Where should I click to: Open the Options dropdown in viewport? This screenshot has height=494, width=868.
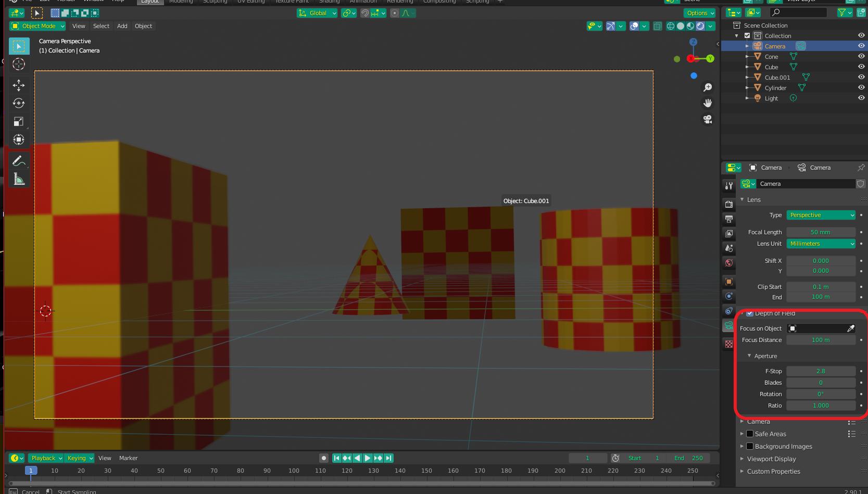tap(700, 13)
